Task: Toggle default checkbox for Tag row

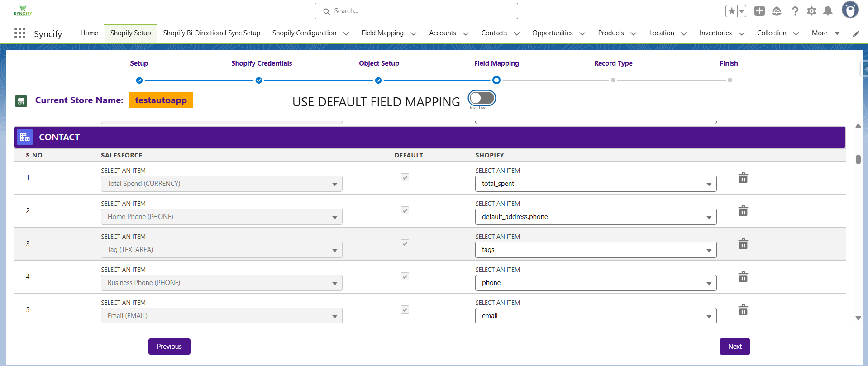Action: pyautogui.click(x=405, y=243)
